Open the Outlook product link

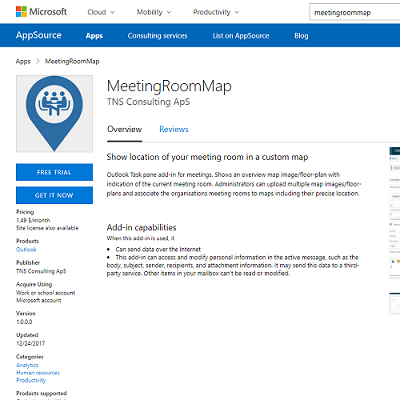[26, 249]
